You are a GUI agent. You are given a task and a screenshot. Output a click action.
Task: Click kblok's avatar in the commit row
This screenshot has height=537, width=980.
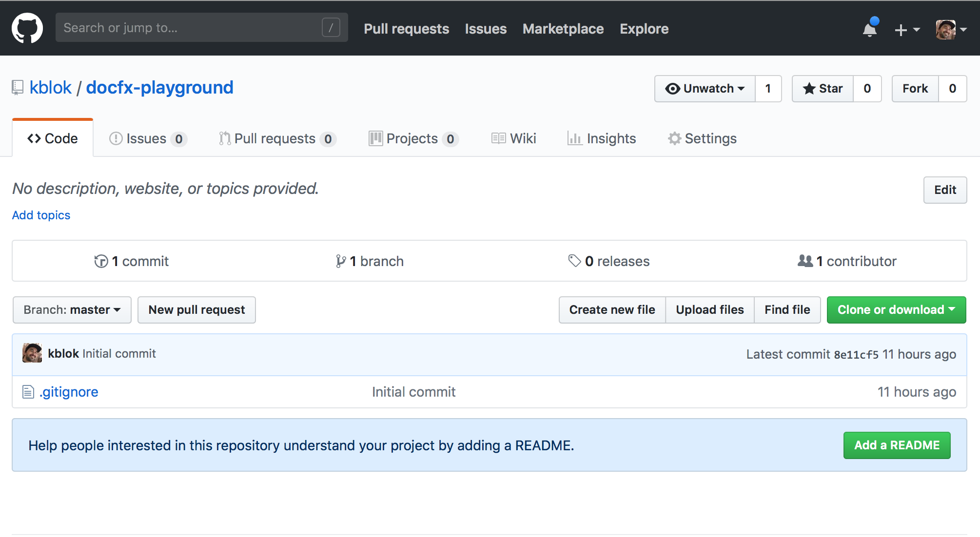(32, 353)
